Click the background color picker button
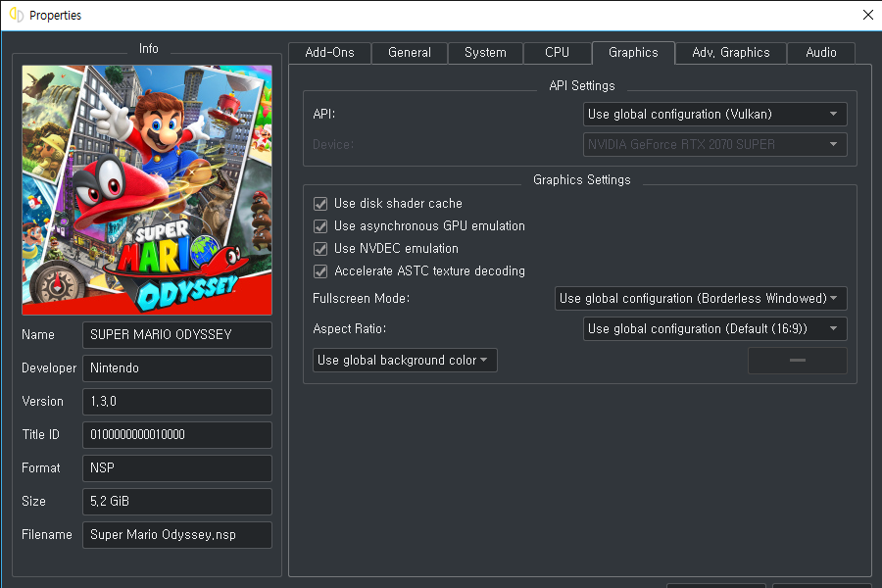This screenshot has width=882, height=588. pos(798,360)
